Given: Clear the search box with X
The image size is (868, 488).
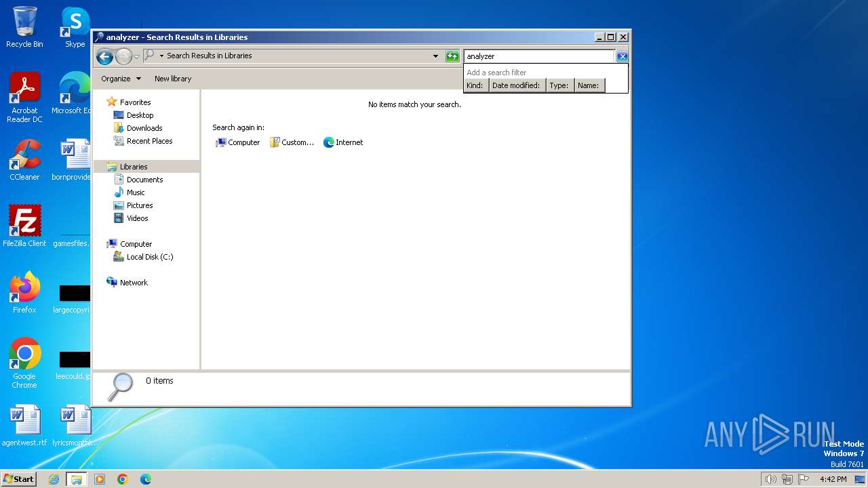Looking at the screenshot, I should point(622,56).
